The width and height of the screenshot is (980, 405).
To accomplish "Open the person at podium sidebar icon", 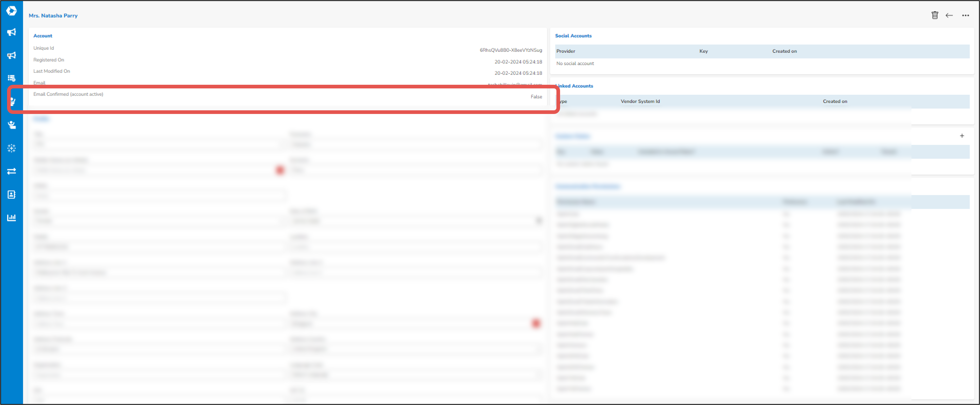I will click(11, 125).
